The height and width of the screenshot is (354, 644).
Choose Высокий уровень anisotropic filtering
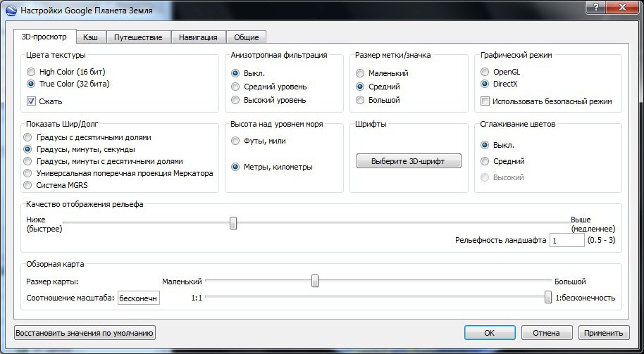(x=269, y=100)
